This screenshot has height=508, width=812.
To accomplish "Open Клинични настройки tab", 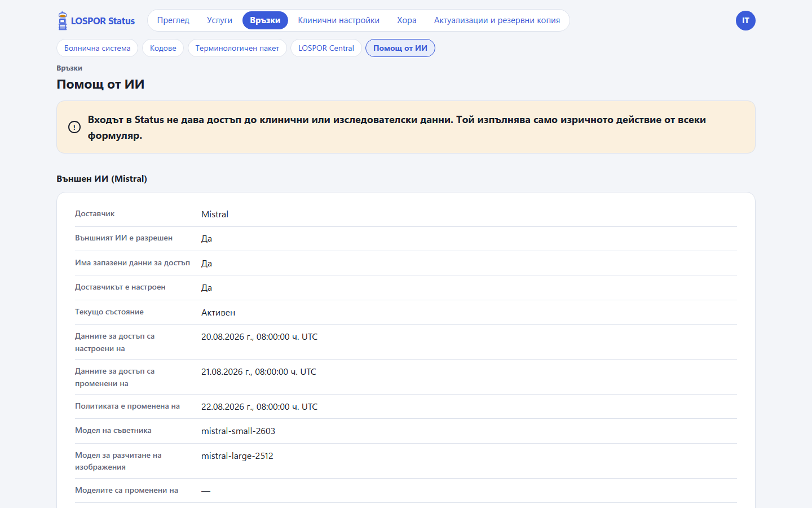I will click(x=338, y=20).
